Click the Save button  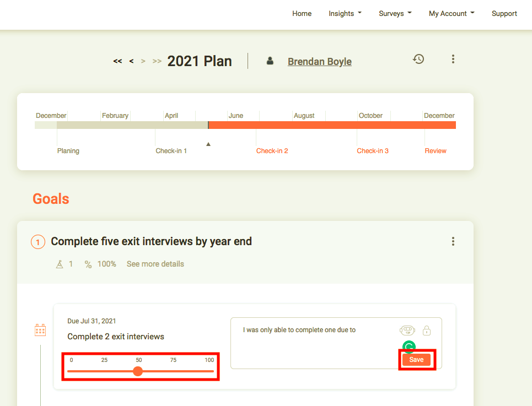[417, 359]
